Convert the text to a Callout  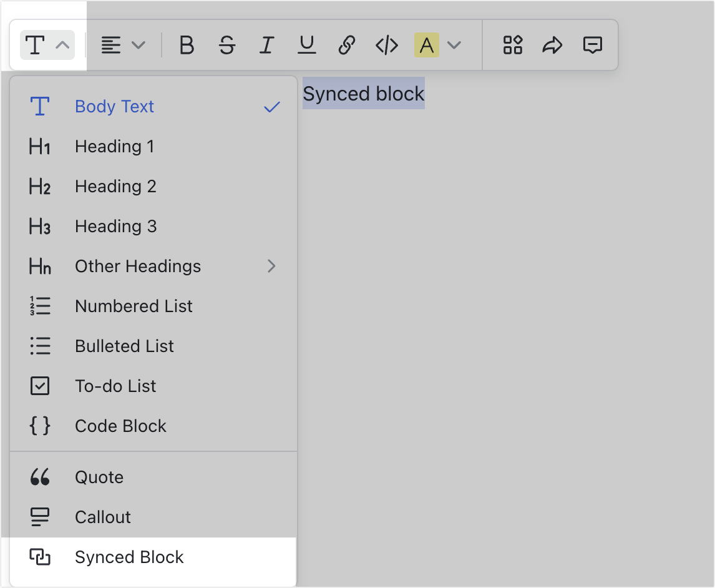(153, 517)
